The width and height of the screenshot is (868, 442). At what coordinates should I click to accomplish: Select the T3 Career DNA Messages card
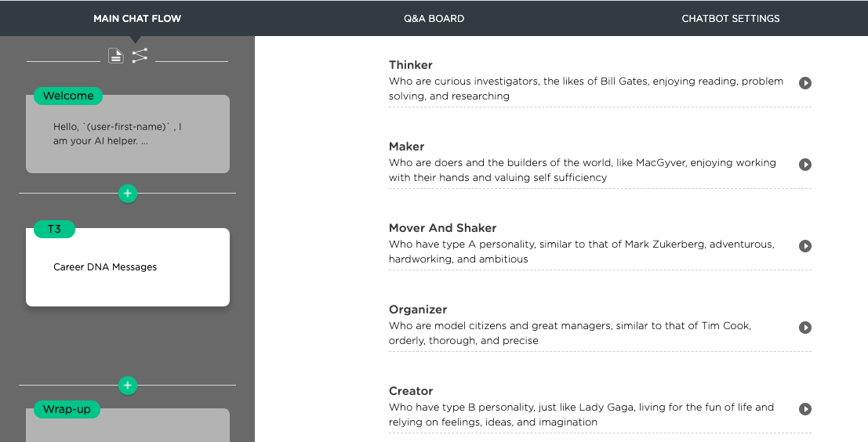click(x=128, y=267)
